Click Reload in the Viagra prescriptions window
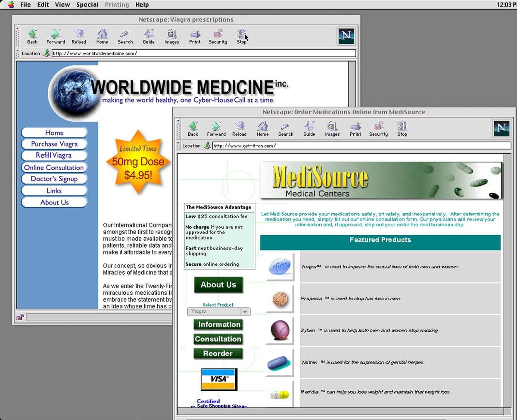The height and width of the screenshot is (420, 517). click(79, 37)
